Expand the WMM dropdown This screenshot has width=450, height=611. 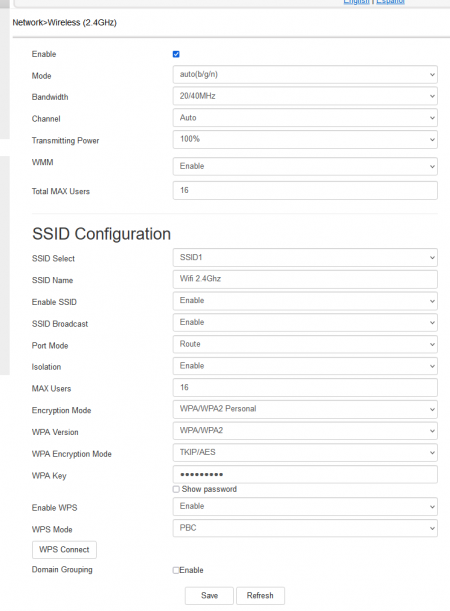tap(305, 166)
